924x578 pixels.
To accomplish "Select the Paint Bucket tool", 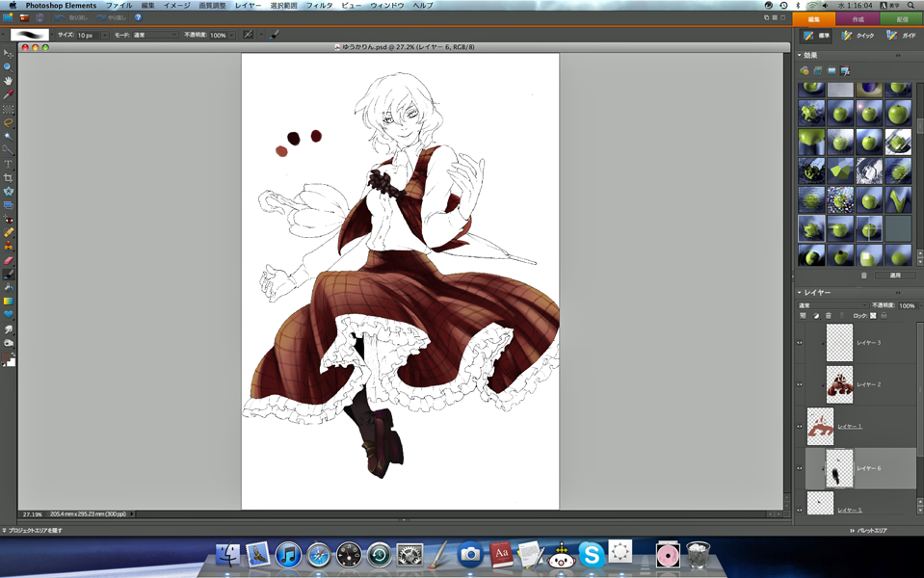I will 9,287.
